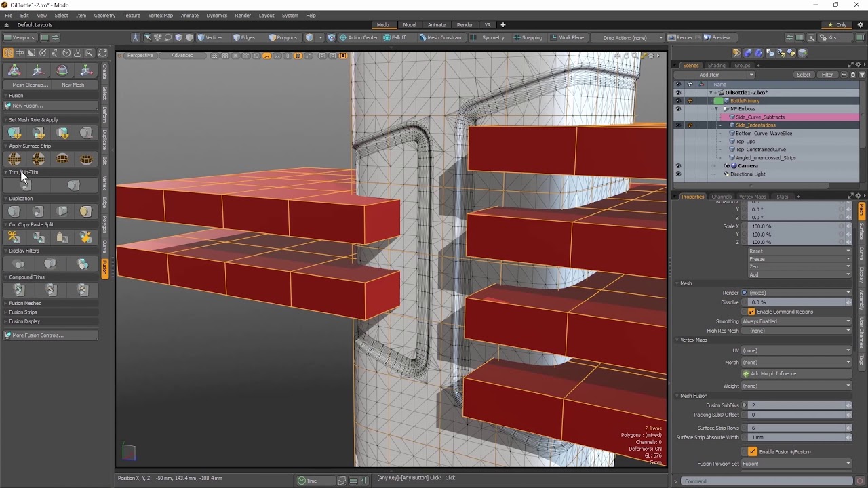
Task: Hide the Camera item via eye icon
Action: 677,165
